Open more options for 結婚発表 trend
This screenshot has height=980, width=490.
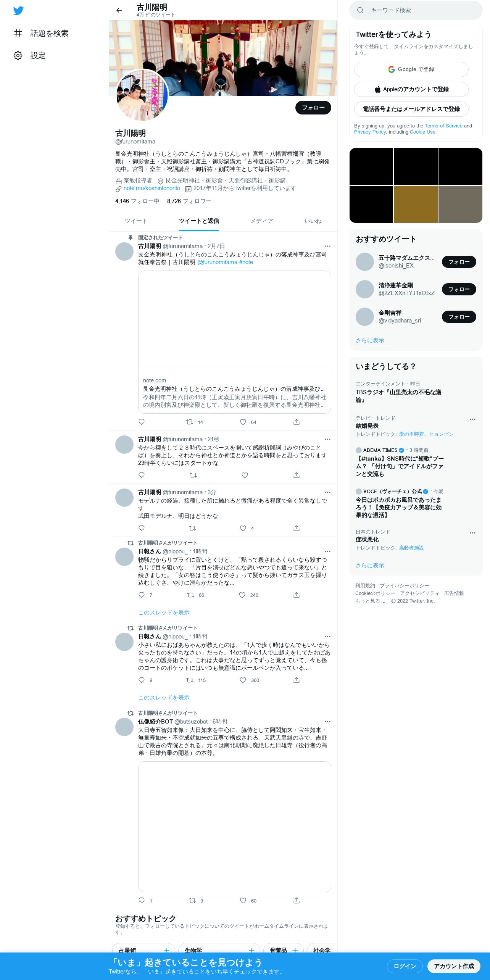[x=472, y=419]
